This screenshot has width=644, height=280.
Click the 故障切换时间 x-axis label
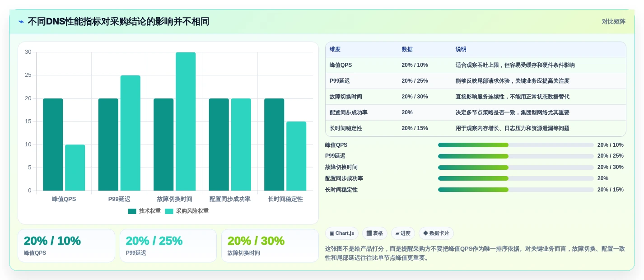[x=174, y=199]
